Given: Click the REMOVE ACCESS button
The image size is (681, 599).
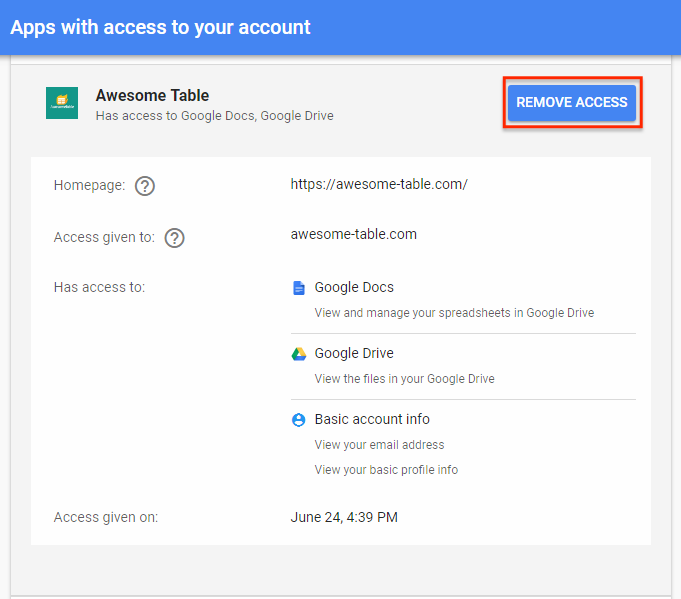Looking at the screenshot, I should tap(572, 103).
